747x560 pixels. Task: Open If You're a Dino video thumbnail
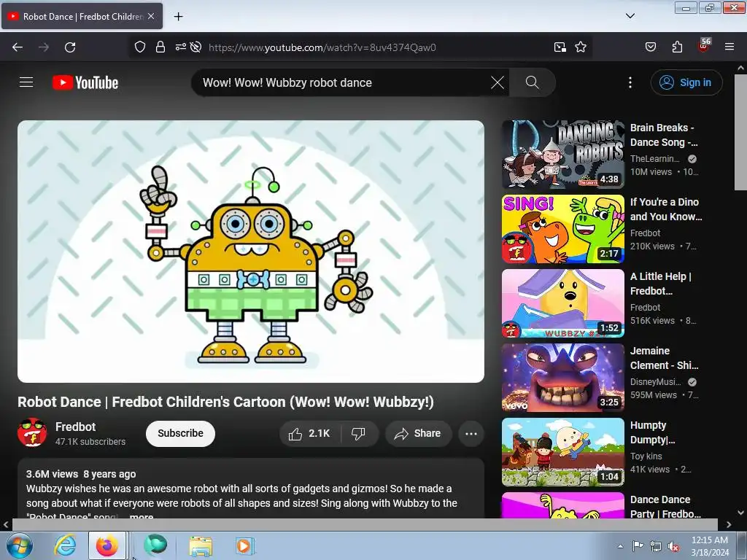563,229
